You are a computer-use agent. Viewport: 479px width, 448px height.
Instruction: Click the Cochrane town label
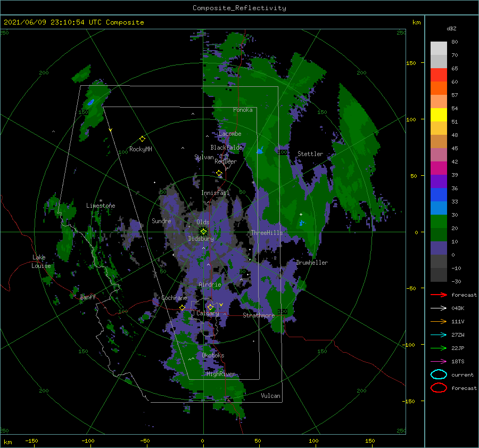174,298
